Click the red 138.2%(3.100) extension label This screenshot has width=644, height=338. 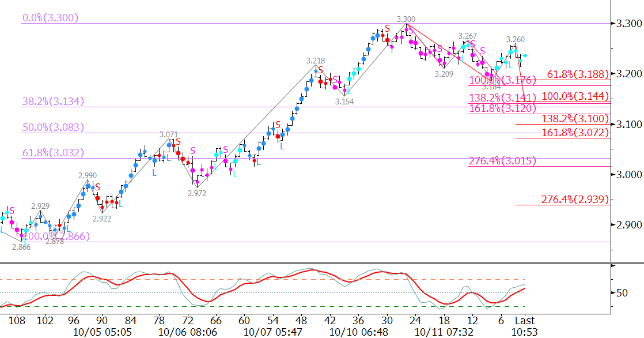575,119
